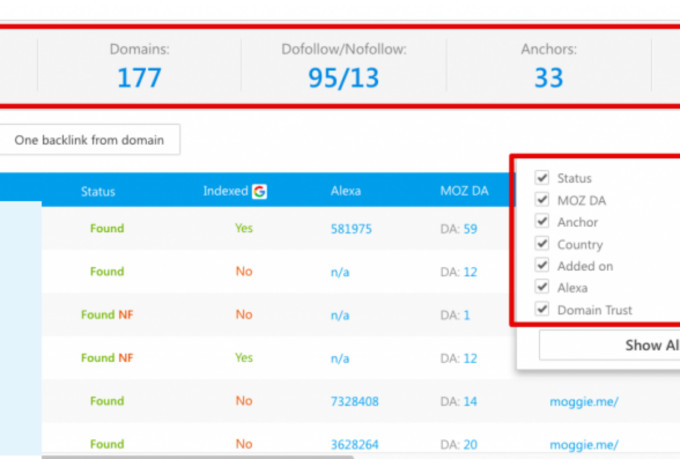Uncheck the Alexa column checkbox
This screenshot has width=680, height=459.
[x=542, y=288]
